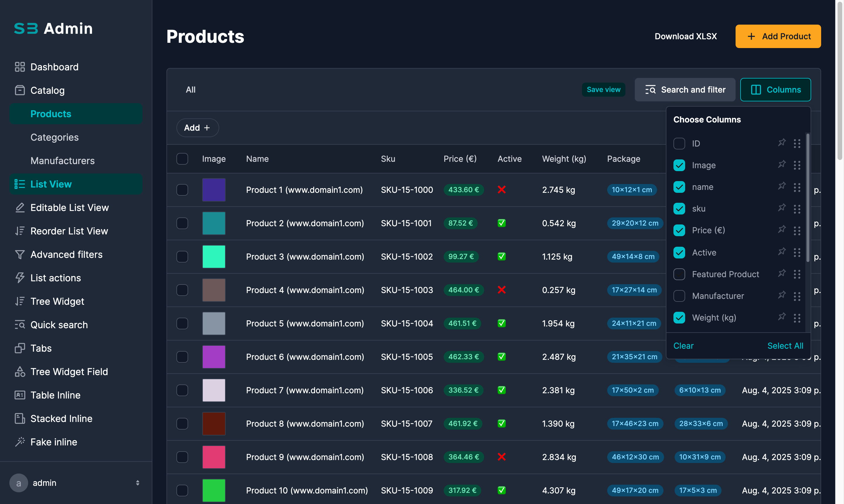The width and height of the screenshot is (844, 504).
Task: Click the Select All link
Action: pyautogui.click(x=785, y=346)
